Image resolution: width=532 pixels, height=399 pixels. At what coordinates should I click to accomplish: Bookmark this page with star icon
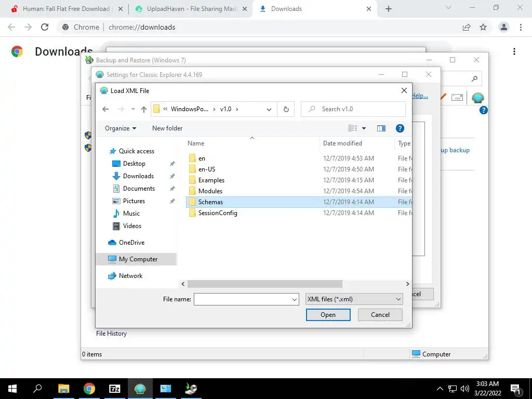click(483, 27)
